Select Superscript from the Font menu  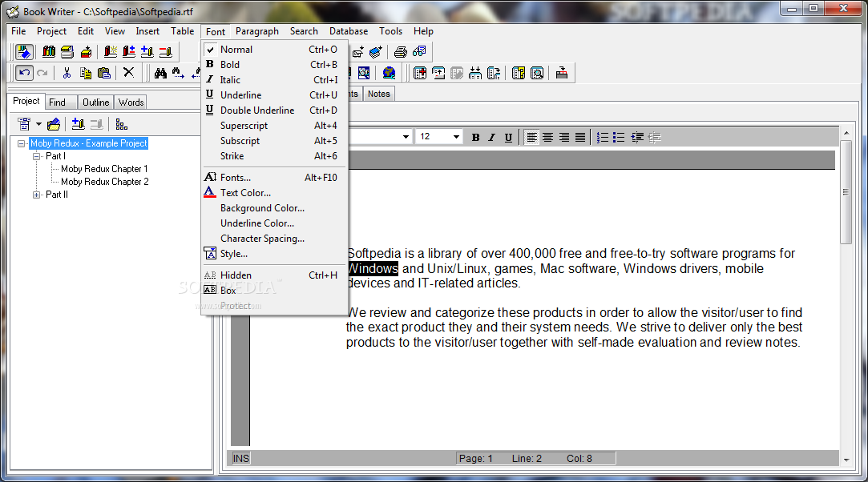(x=275, y=126)
